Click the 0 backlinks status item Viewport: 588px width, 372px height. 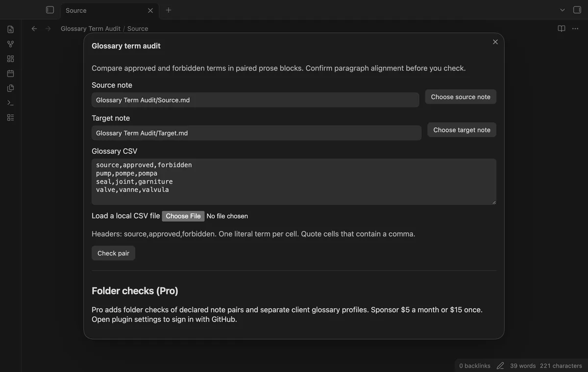[475, 366]
